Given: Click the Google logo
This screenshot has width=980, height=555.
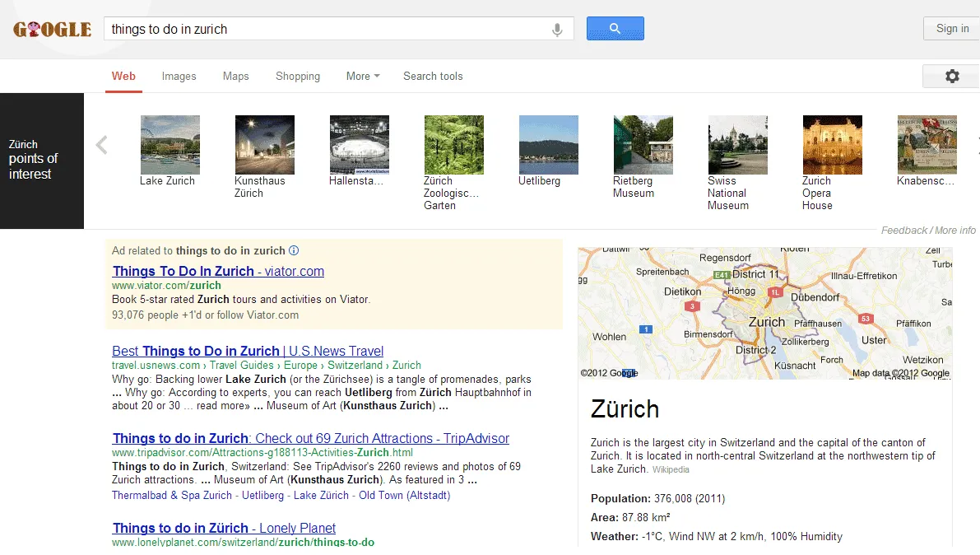Looking at the screenshot, I should 52,30.
